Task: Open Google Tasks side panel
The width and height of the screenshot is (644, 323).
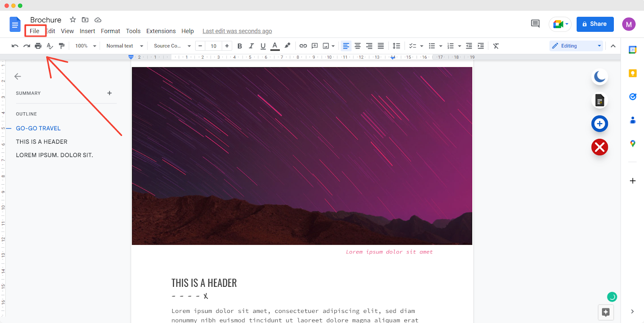Action: (633, 97)
